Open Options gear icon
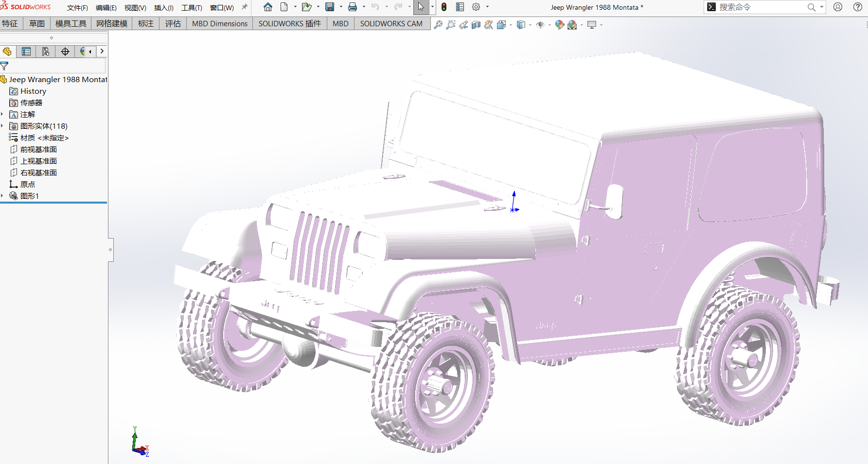Image resolution: width=868 pixels, height=464 pixels. coord(476,7)
